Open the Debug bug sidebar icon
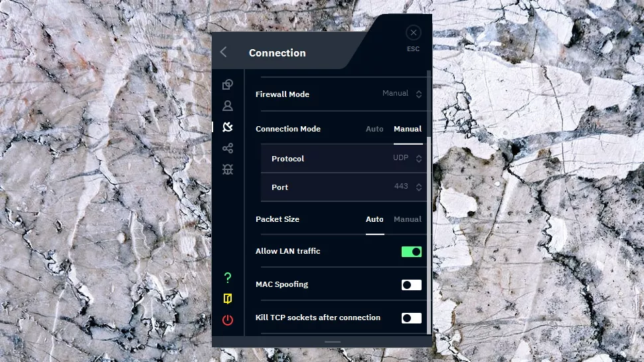644x362 pixels. point(228,169)
